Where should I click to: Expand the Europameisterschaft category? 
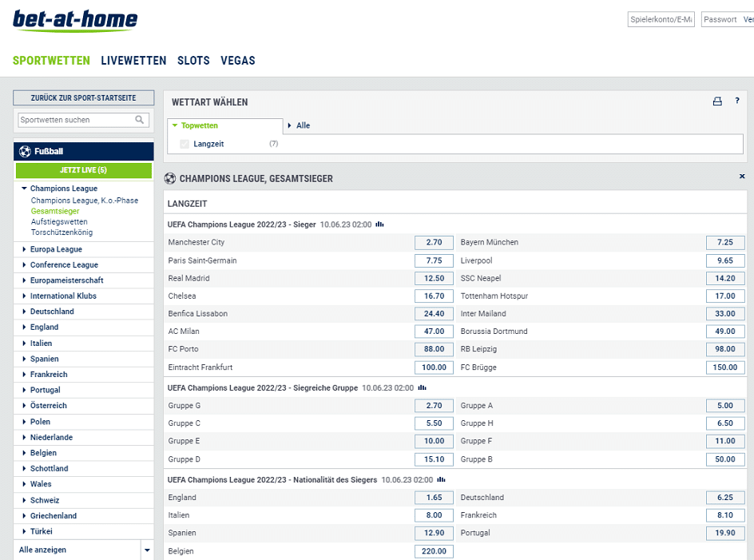click(x=24, y=280)
